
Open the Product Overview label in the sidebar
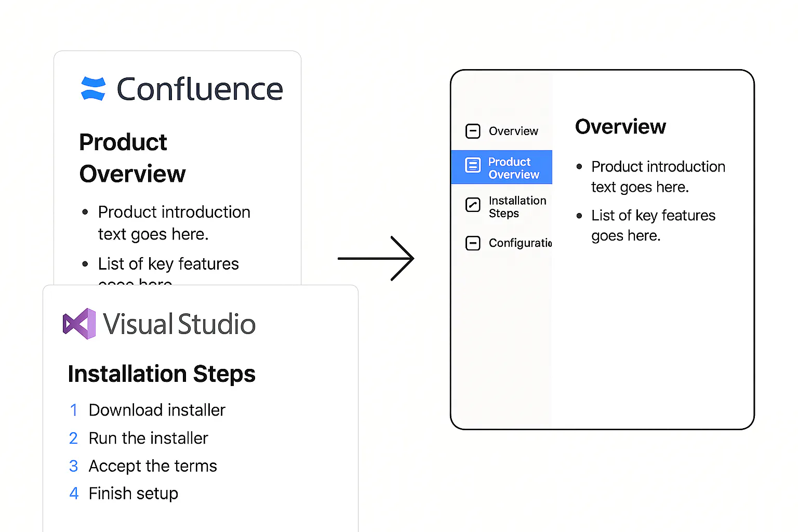514,168
